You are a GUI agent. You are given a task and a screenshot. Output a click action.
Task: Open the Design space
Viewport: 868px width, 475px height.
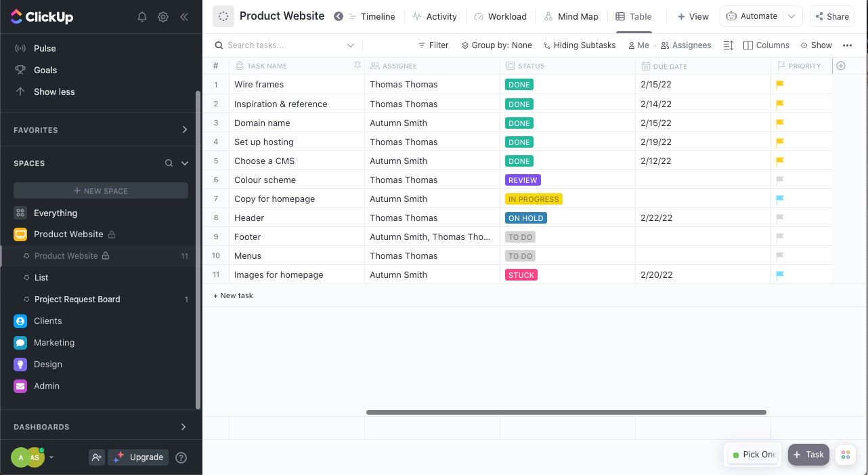tap(47, 364)
